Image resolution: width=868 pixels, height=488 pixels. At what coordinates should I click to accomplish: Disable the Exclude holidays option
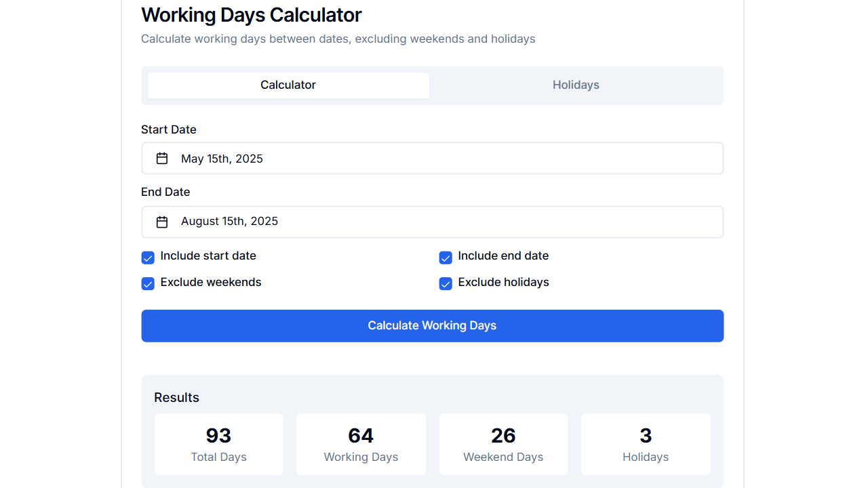pos(446,283)
